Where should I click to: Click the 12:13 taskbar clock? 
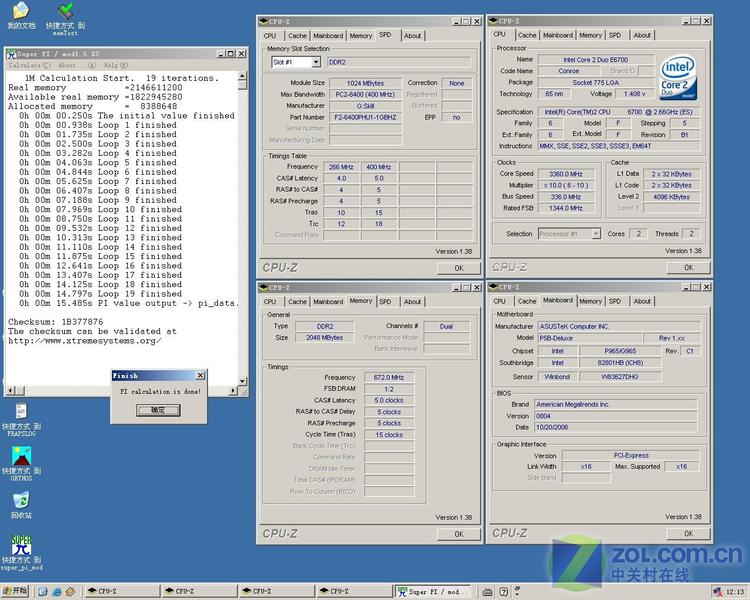[735, 592]
